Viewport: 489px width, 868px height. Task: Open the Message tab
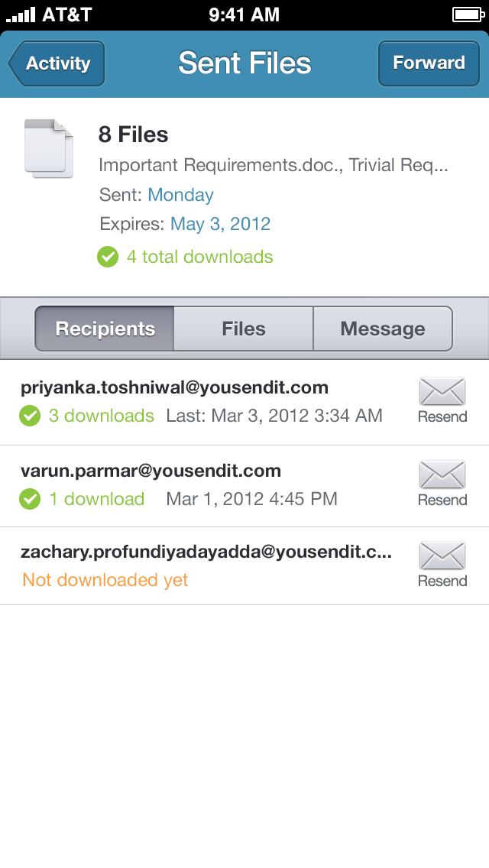point(383,329)
